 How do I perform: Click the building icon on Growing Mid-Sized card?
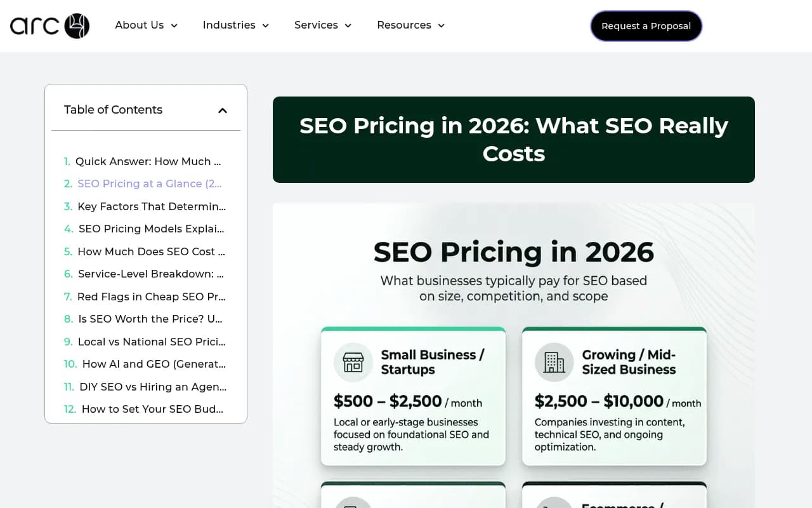pos(554,363)
